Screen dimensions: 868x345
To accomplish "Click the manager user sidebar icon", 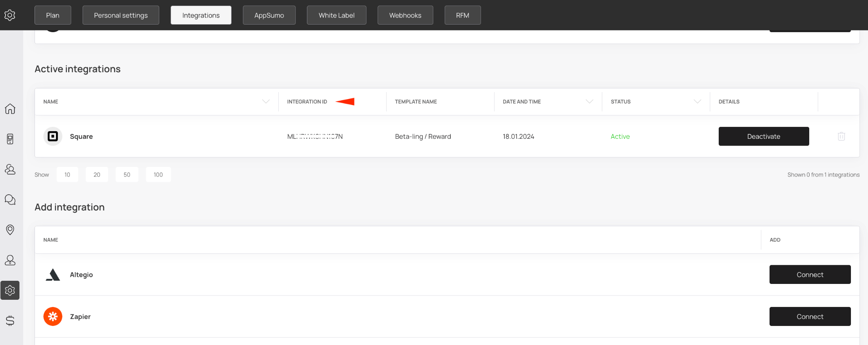I will [10, 260].
